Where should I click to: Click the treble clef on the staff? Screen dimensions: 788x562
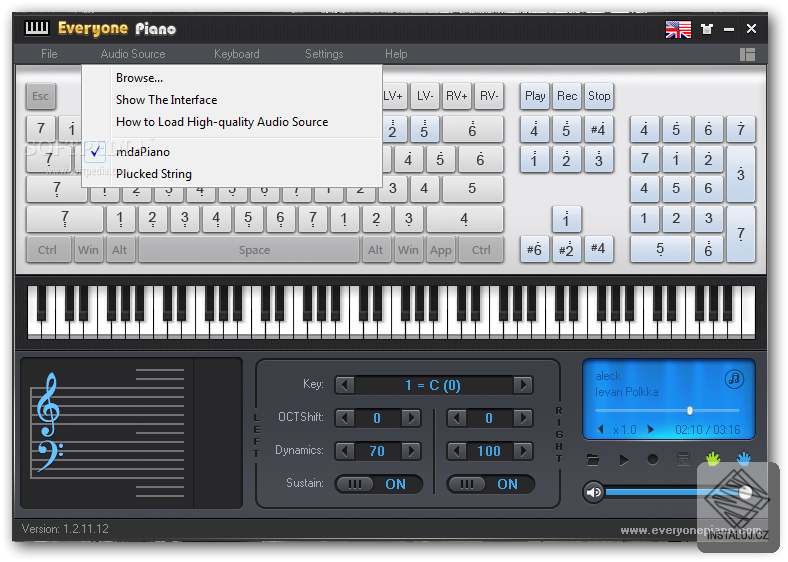(48, 405)
